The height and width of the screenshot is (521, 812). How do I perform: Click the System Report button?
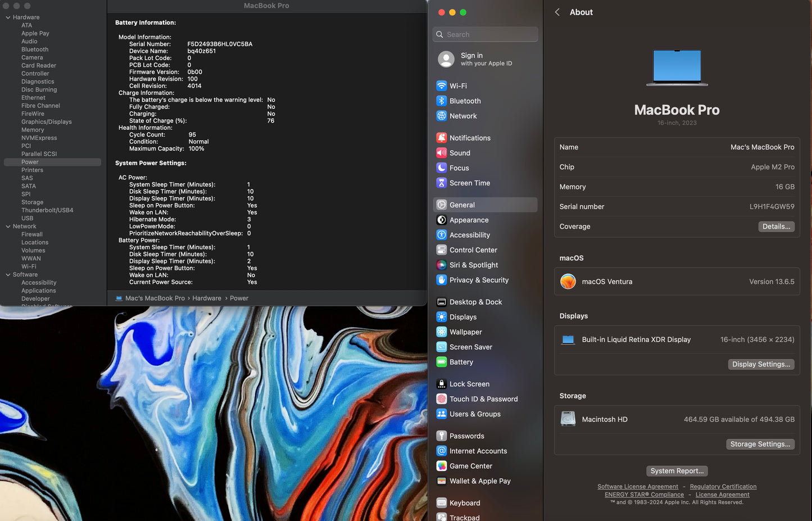[x=677, y=471]
